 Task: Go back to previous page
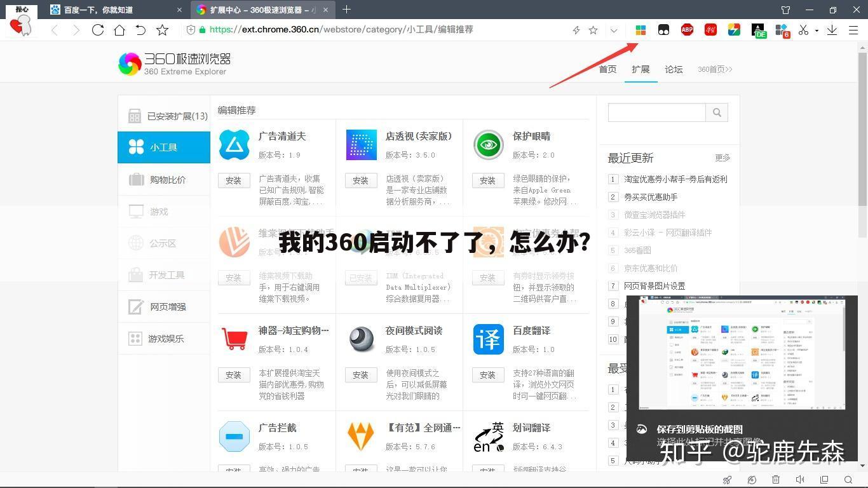[x=55, y=30]
